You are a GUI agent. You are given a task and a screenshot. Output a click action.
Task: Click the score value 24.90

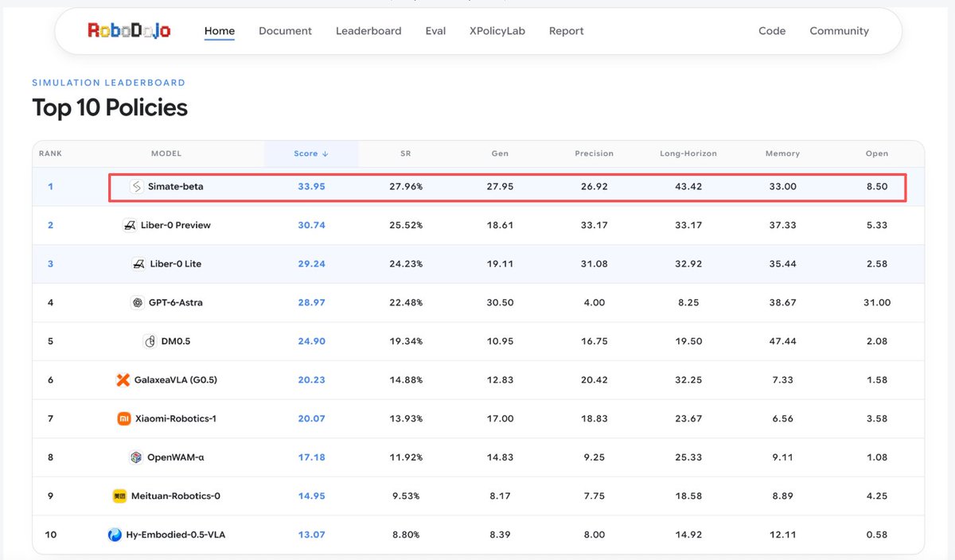coord(311,341)
